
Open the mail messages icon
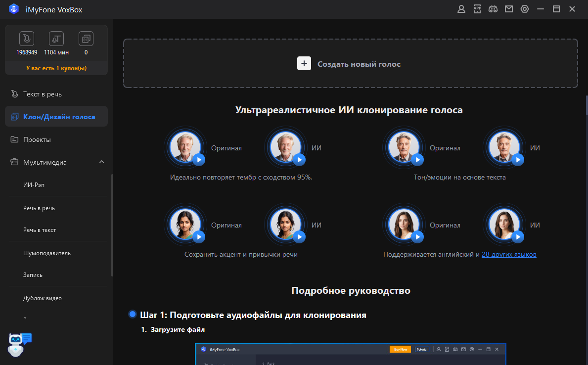point(509,9)
